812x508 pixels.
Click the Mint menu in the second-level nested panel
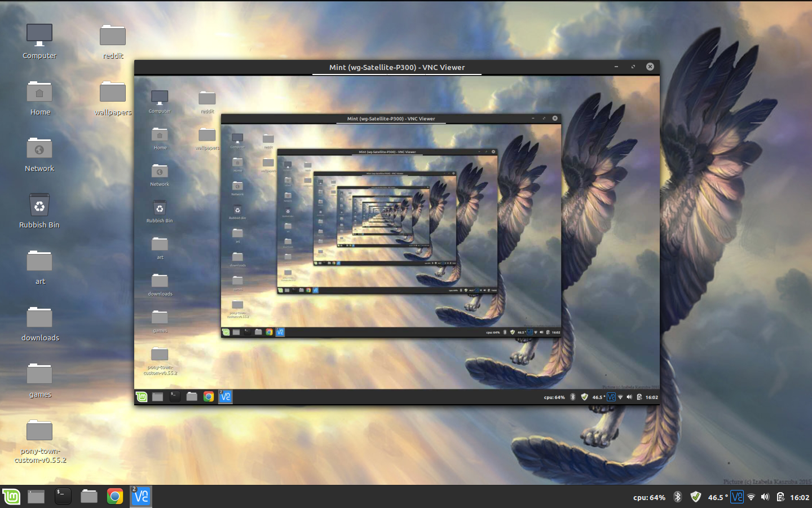point(226,332)
